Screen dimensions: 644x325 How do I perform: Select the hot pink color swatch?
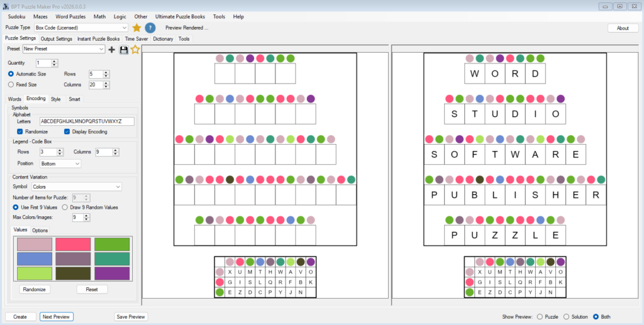[74, 244]
